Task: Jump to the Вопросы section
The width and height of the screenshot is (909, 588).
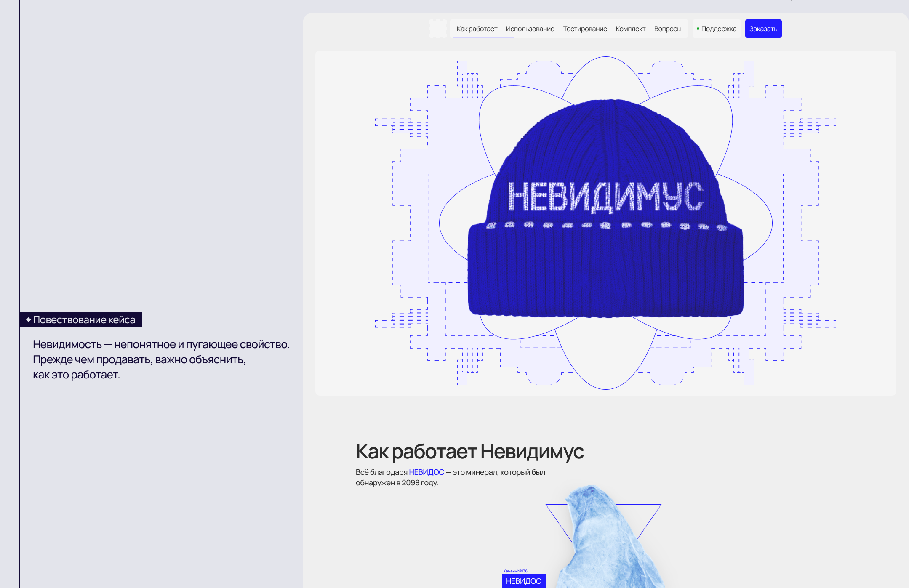Action: tap(667, 29)
